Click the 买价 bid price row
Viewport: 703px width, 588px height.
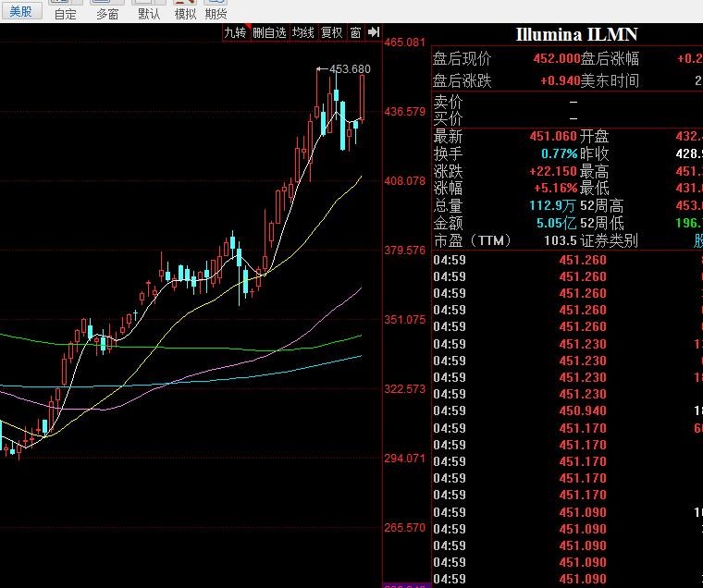568,118
